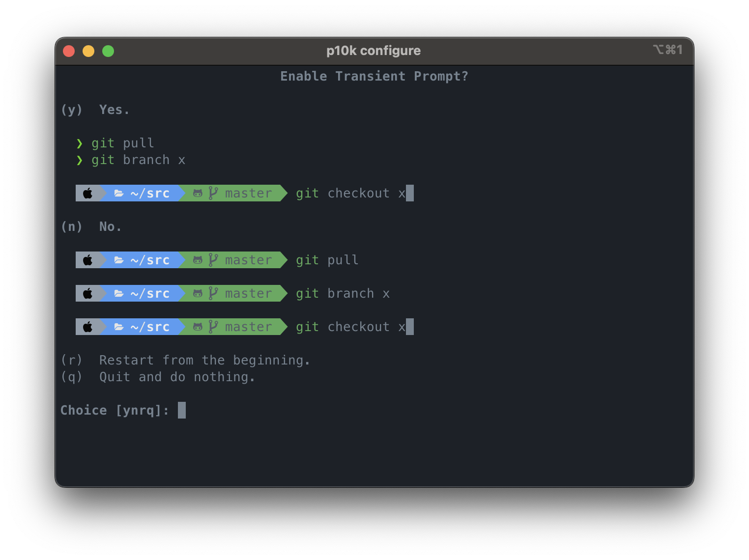Click the folder icon in the prompt under Yes
This screenshot has height=560, width=749.
point(119,194)
